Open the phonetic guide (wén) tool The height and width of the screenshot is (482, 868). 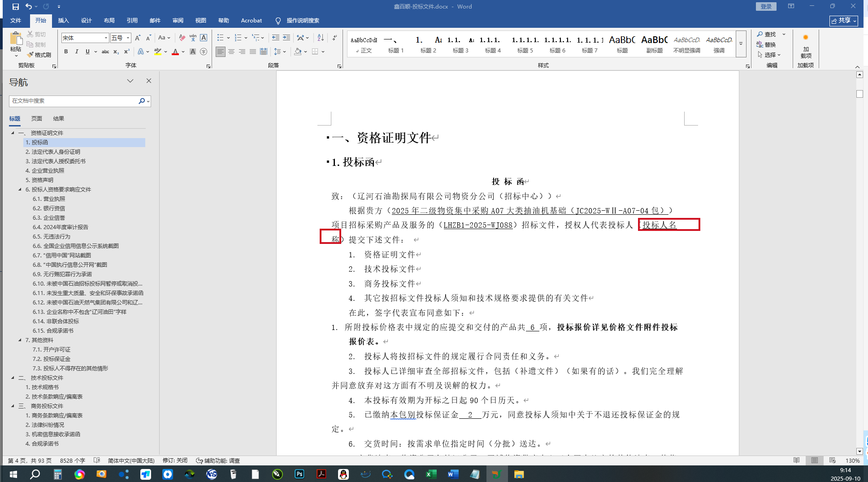point(193,38)
